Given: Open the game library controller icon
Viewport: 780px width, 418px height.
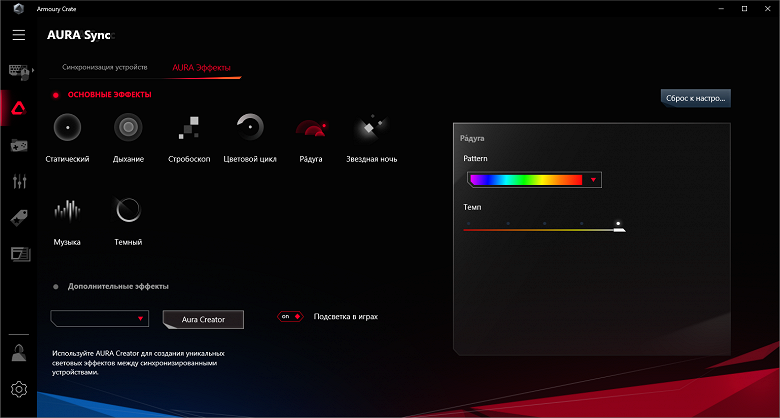Looking at the screenshot, I should pyautogui.click(x=19, y=146).
